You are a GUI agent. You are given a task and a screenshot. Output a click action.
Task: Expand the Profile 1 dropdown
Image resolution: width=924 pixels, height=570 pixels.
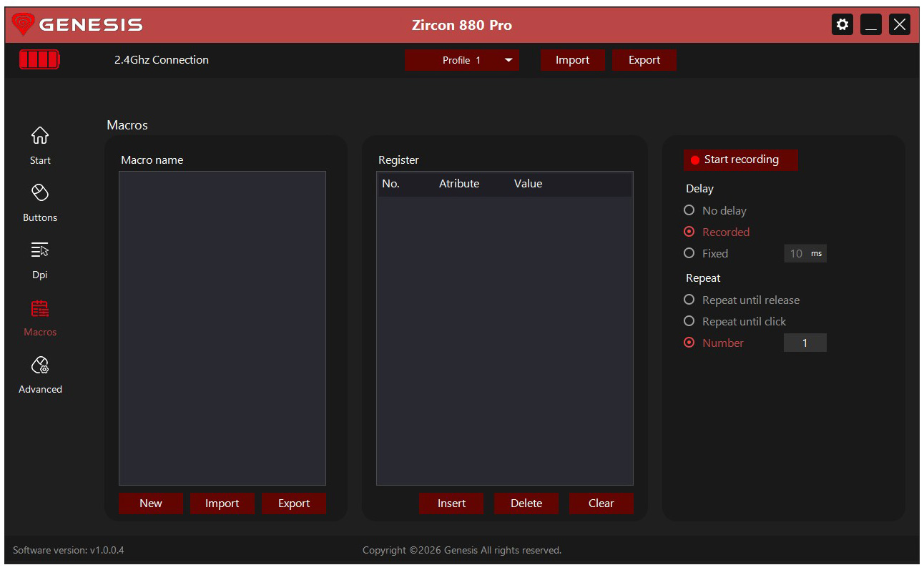(462, 60)
